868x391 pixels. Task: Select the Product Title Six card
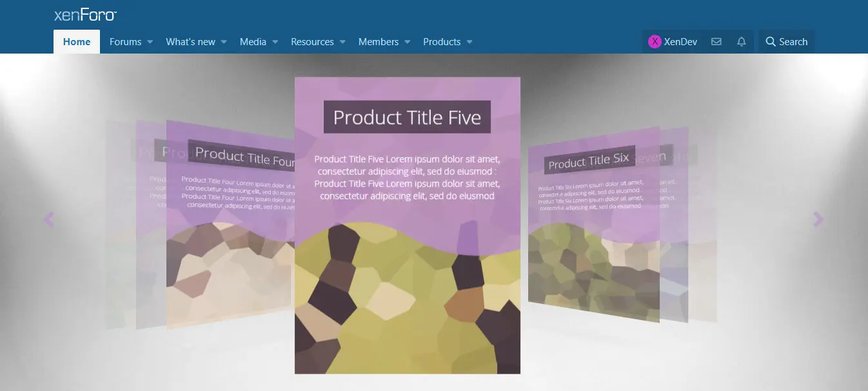point(593,225)
